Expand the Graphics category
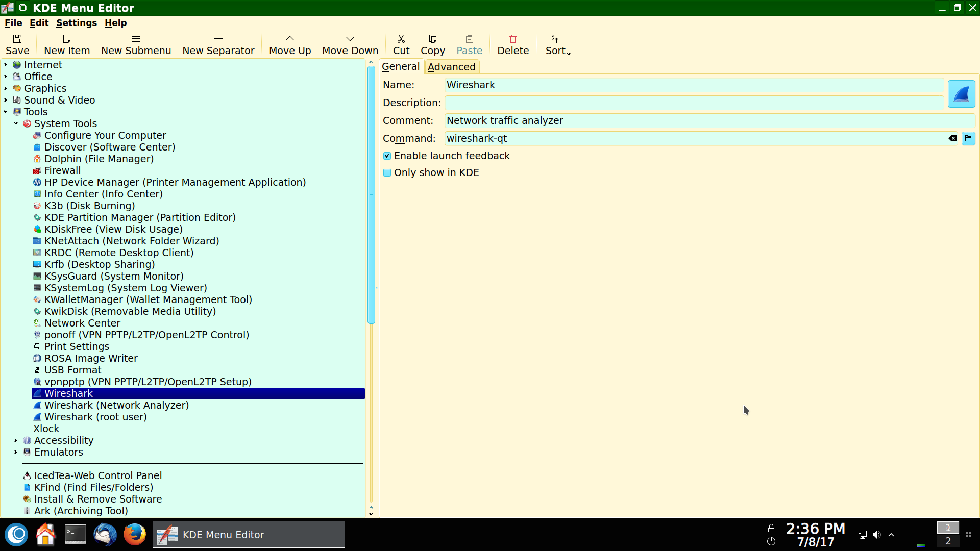 6,88
